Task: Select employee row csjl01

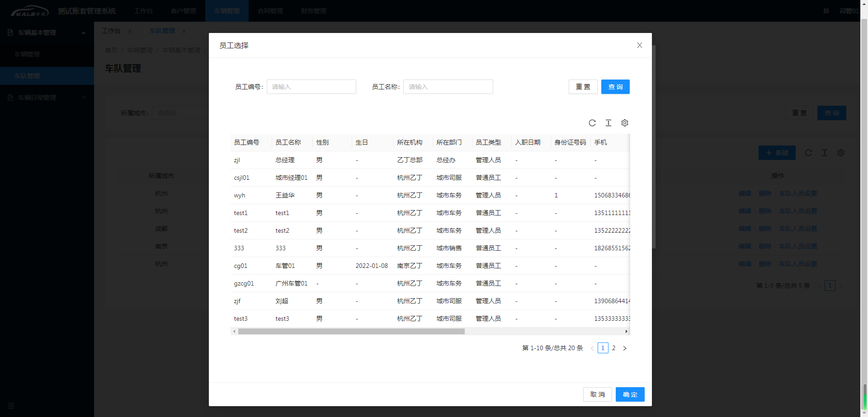Action: tap(430, 178)
